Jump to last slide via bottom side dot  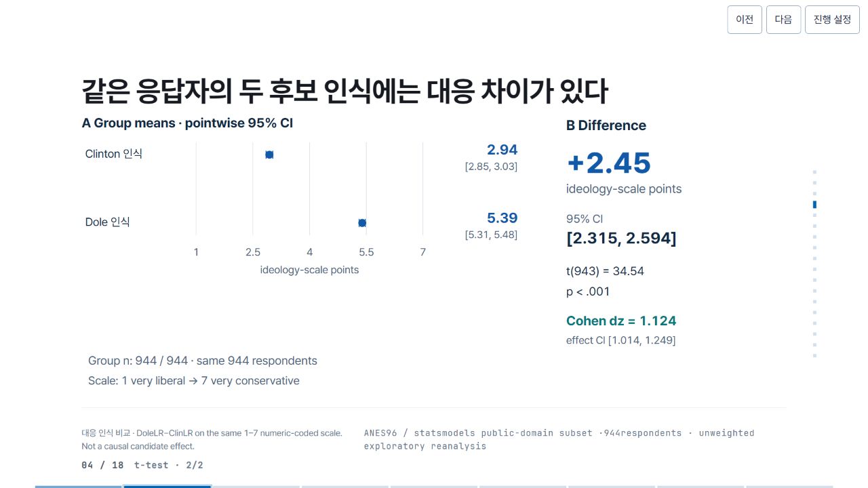[x=814, y=355]
